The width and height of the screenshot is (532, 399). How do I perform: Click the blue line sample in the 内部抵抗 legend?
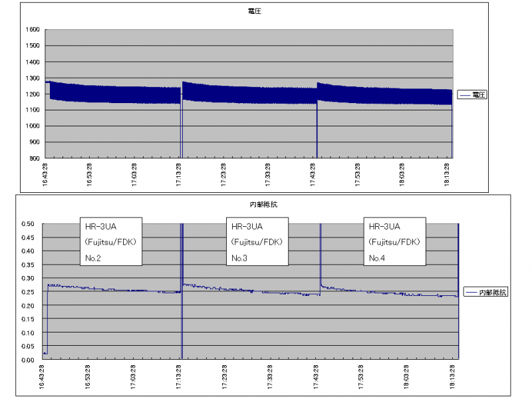click(x=469, y=292)
